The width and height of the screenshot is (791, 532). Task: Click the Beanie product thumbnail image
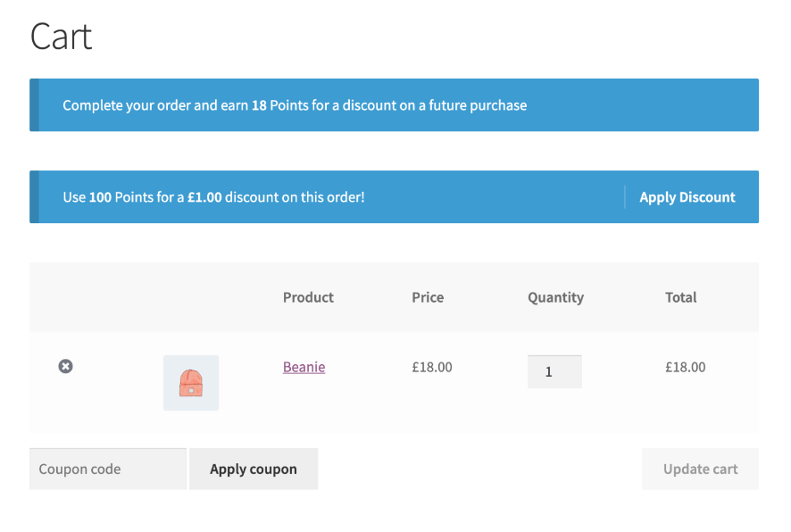[190, 382]
